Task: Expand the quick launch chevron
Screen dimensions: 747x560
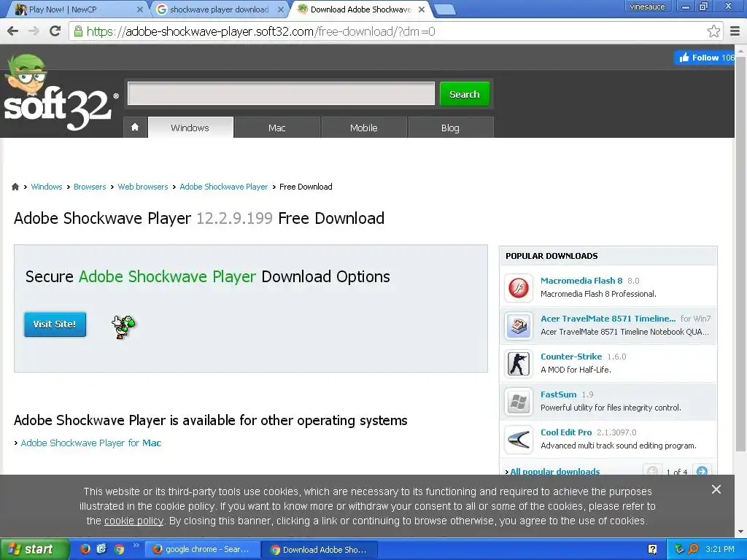Action: coord(135,545)
